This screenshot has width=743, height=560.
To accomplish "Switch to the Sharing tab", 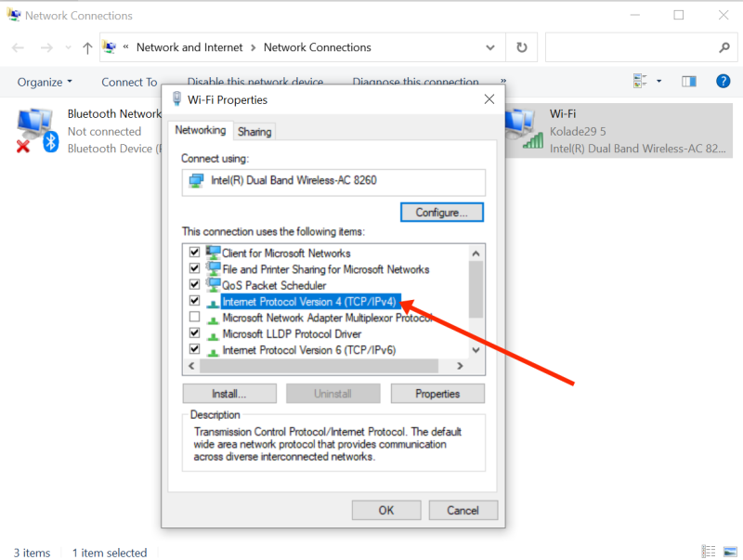I will pyautogui.click(x=254, y=132).
